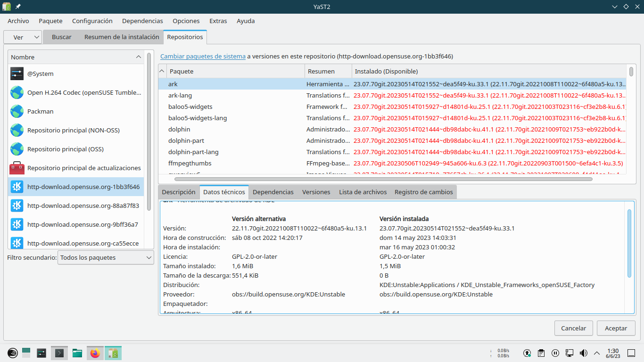Image resolution: width=644 pixels, height=362 pixels.
Task: Select the @System repository icon
Action: tap(17, 74)
